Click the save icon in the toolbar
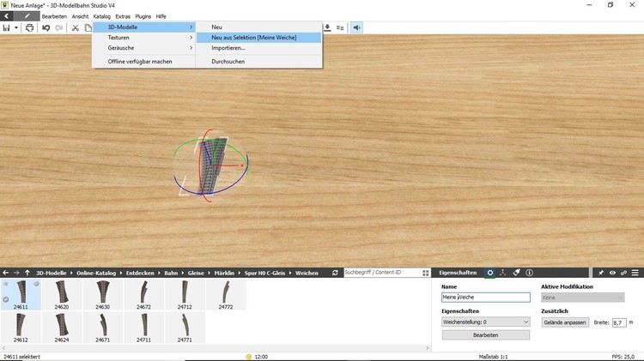The width and height of the screenshot is (644, 361). pyautogui.click(x=7, y=27)
